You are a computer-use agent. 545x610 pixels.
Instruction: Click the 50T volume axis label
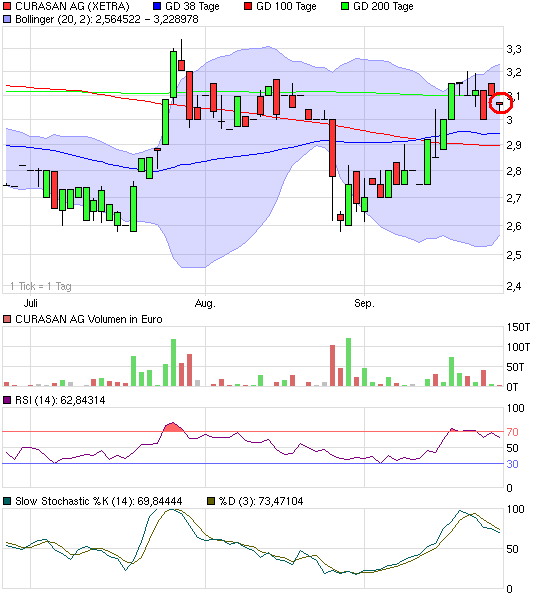(515, 367)
